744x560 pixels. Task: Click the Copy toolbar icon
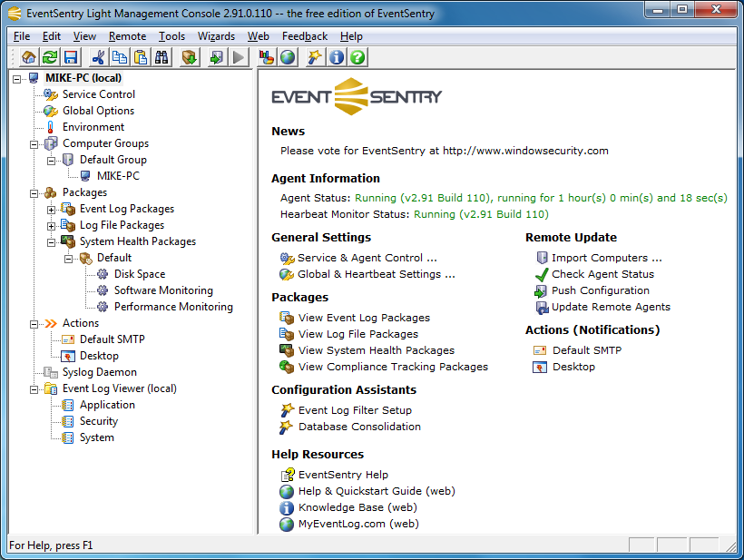[x=120, y=57]
